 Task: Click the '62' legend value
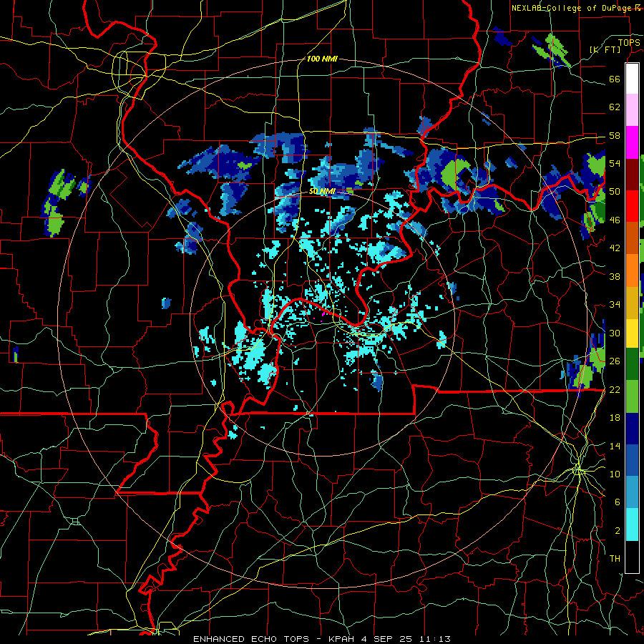pos(615,107)
